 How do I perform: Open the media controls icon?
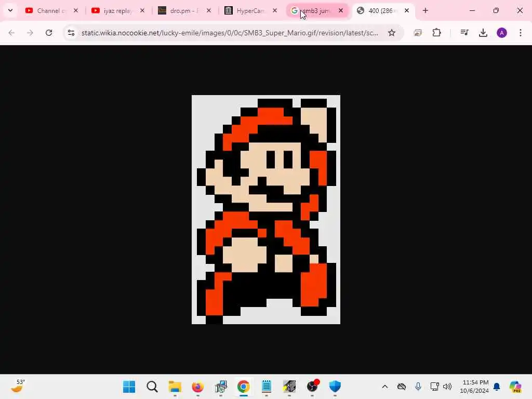(464, 33)
